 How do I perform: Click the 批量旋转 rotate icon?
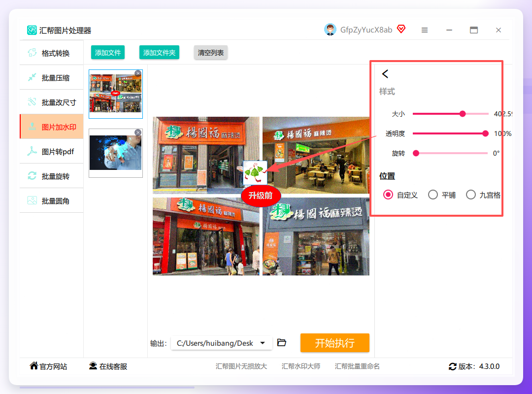(x=32, y=176)
